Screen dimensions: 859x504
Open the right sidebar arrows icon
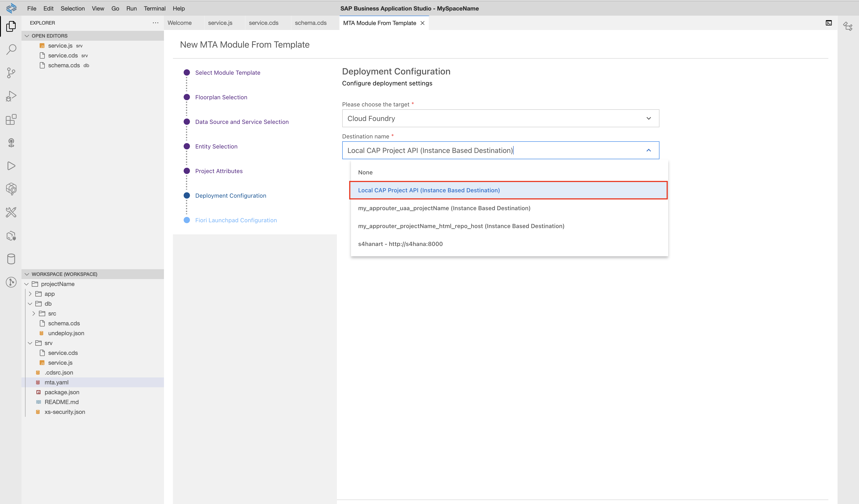coord(848,26)
